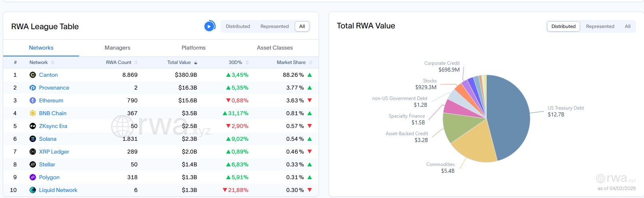Image resolution: width=644 pixels, height=198 pixels.
Task: Click the XRP Ledger logo icon
Action: pyautogui.click(x=33, y=152)
